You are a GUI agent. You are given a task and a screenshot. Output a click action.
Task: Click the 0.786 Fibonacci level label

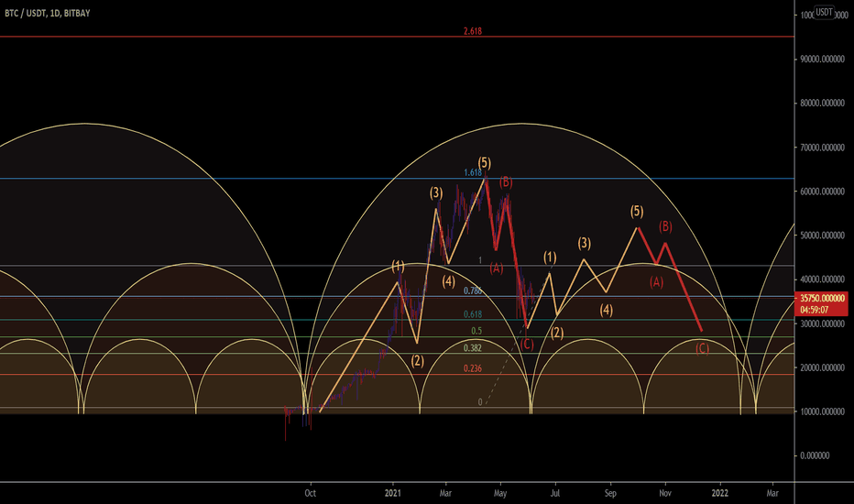[x=473, y=291]
